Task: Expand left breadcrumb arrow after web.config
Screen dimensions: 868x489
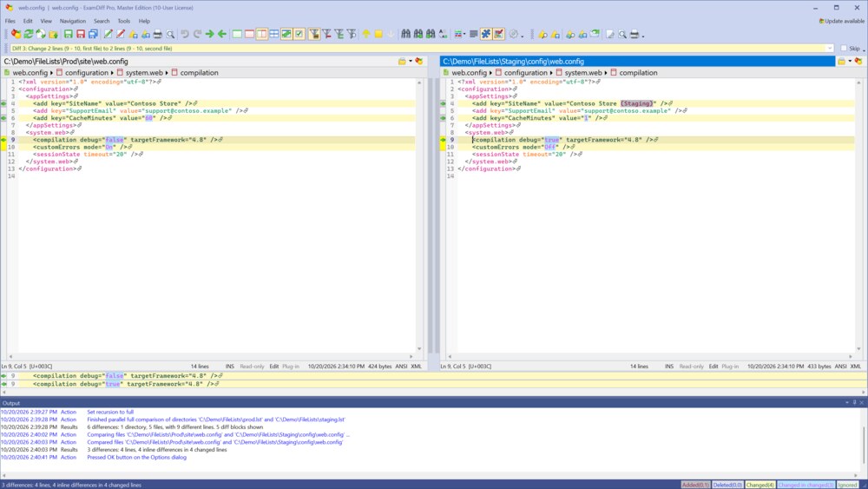Action: 51,73
